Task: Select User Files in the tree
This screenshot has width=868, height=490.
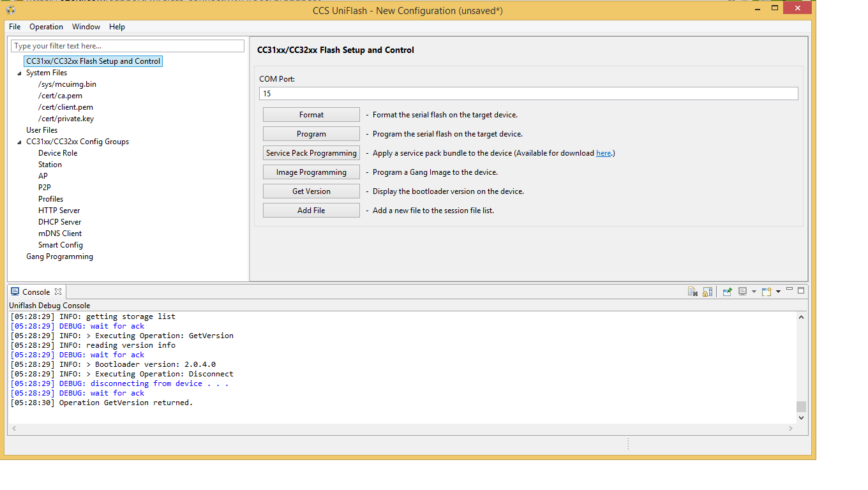Action: 41,130
